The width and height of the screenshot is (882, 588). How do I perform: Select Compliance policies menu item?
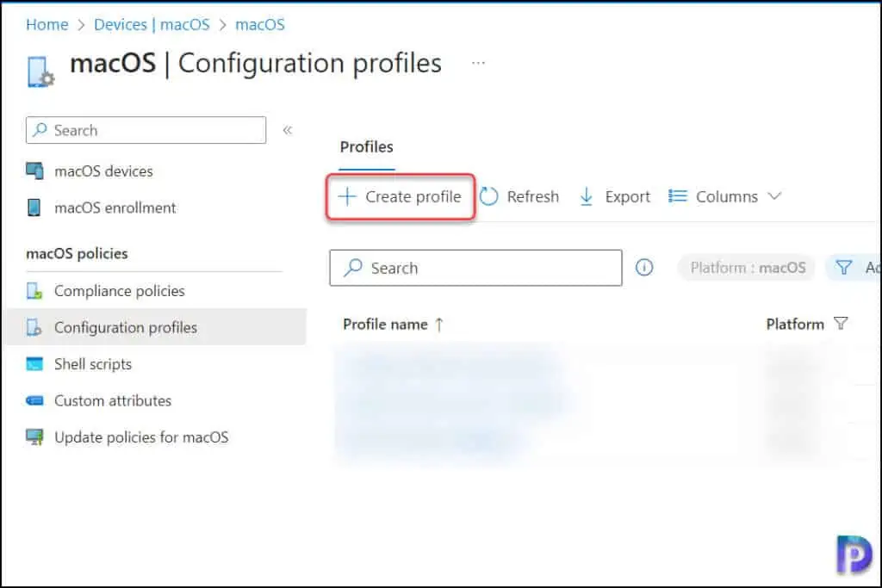click(x=119, y=291)
